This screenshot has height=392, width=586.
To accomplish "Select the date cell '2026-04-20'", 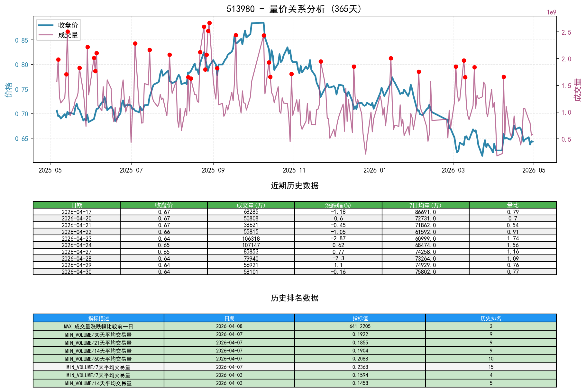I will coord(77,218).
